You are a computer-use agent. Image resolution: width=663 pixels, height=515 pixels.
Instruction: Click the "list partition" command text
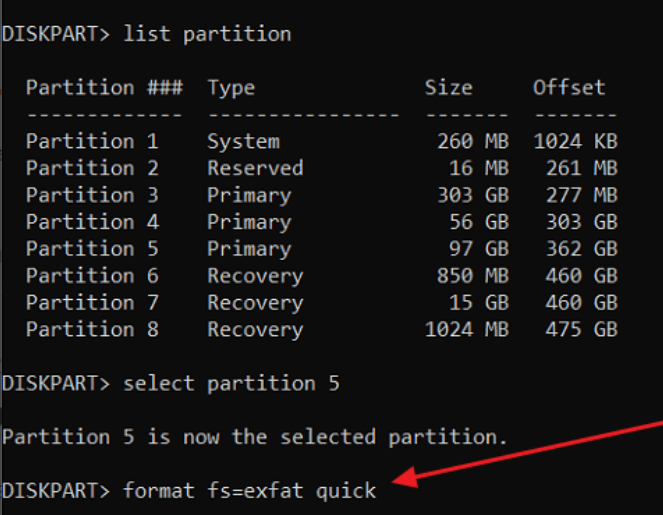point(207,34)
